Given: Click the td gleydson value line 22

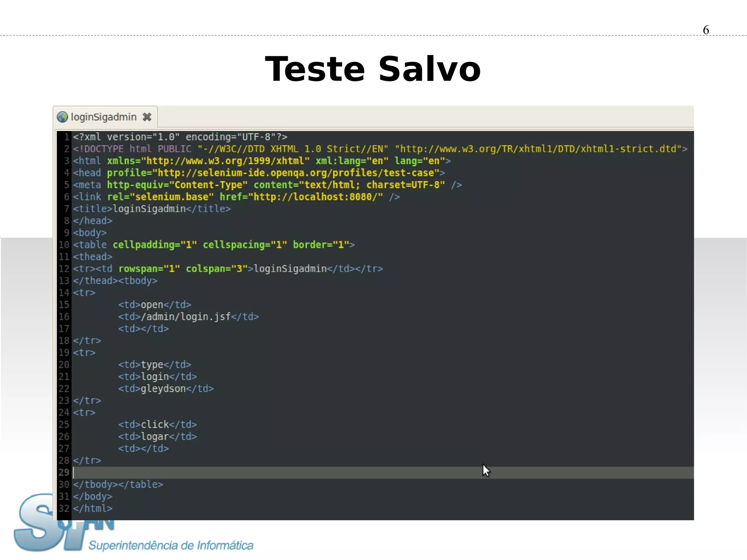Looking at the screenshot, I should [166, 389].
